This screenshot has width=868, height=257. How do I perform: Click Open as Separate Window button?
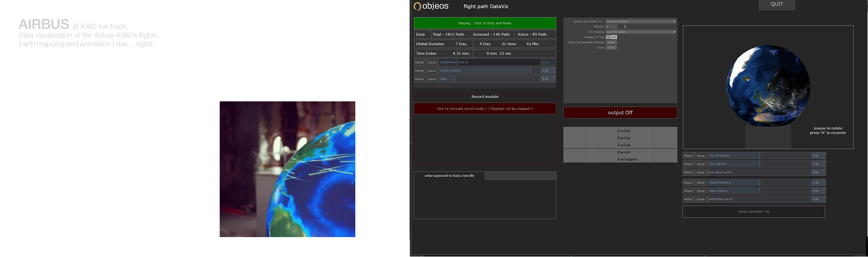(611, 42)
